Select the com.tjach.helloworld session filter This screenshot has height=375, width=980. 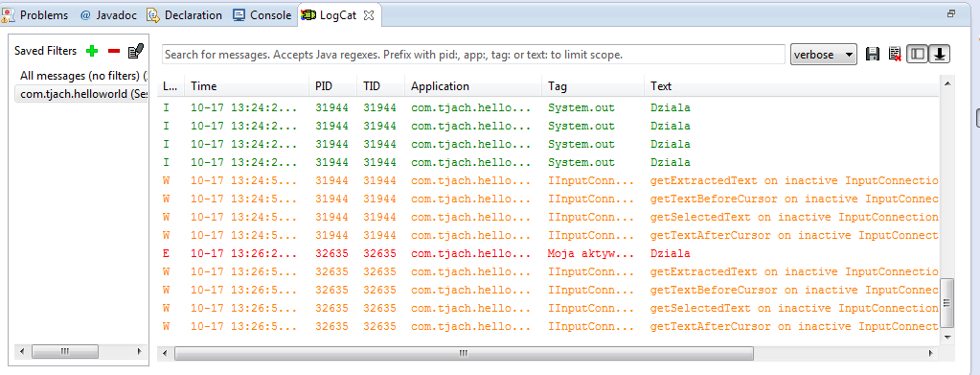tap(81, 93)
